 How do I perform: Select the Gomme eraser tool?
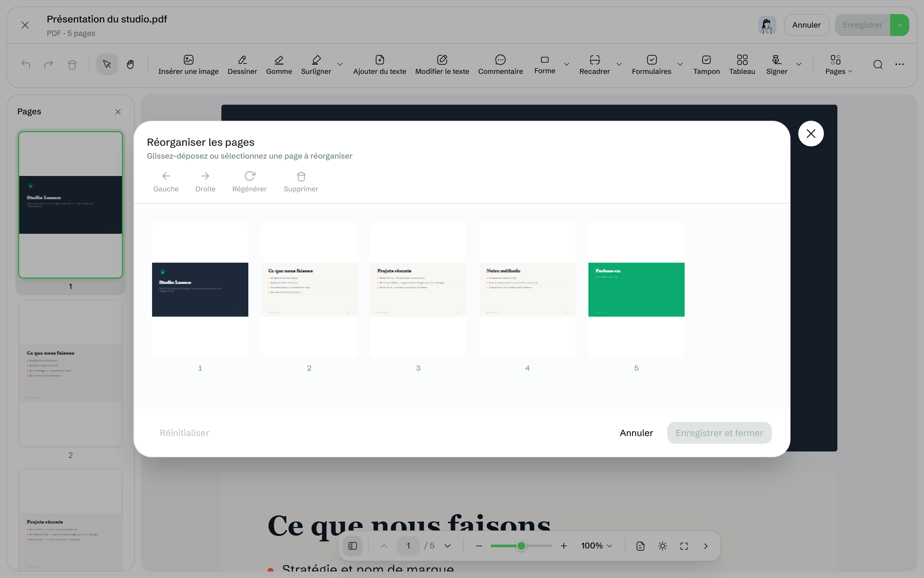click(279, 65)
